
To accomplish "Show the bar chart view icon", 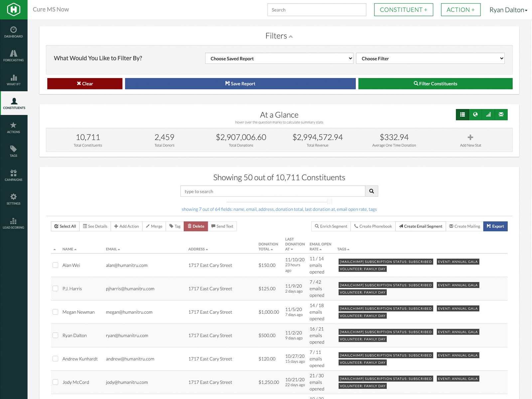I will point(488,114).
